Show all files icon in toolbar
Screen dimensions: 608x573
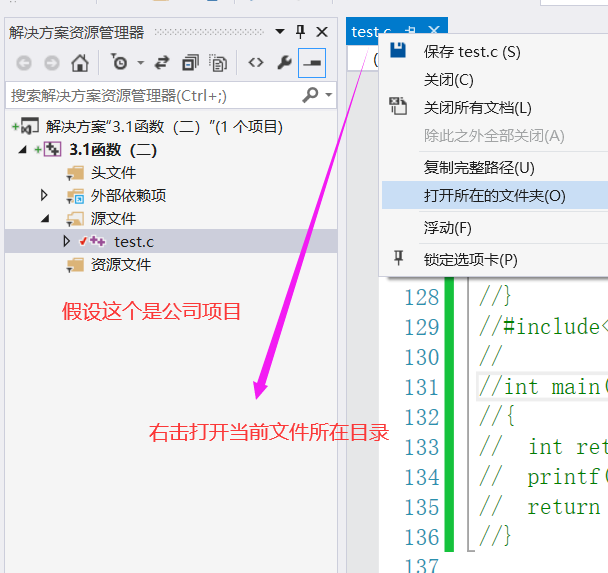(218, 63)
